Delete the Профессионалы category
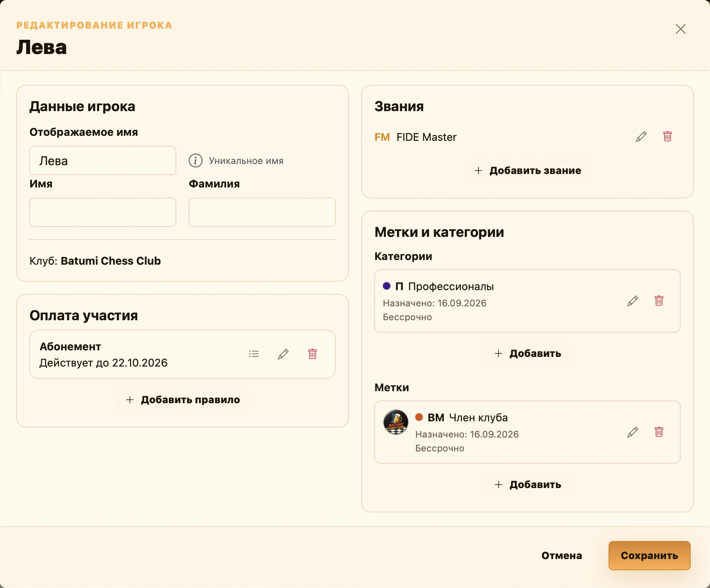The height and width of the screenshot is (588, 710). click(659, 301)
